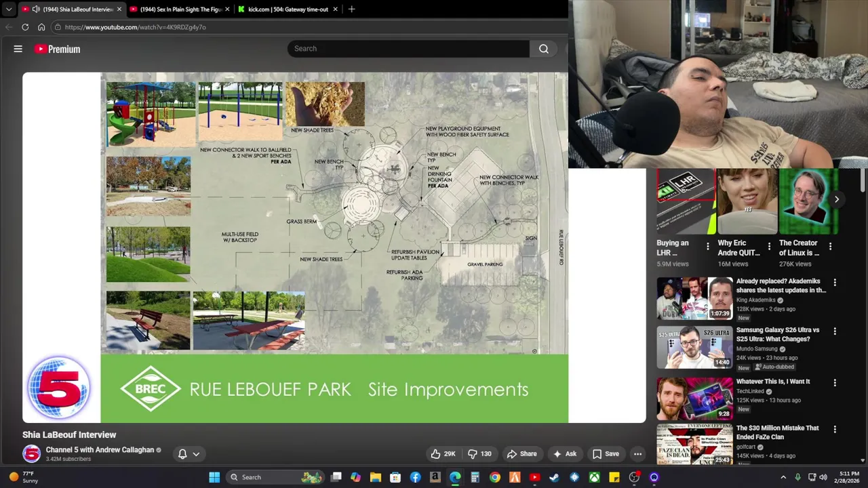The image size is (868, 488).
Task: Click the browser home icon
Action: 41,27
